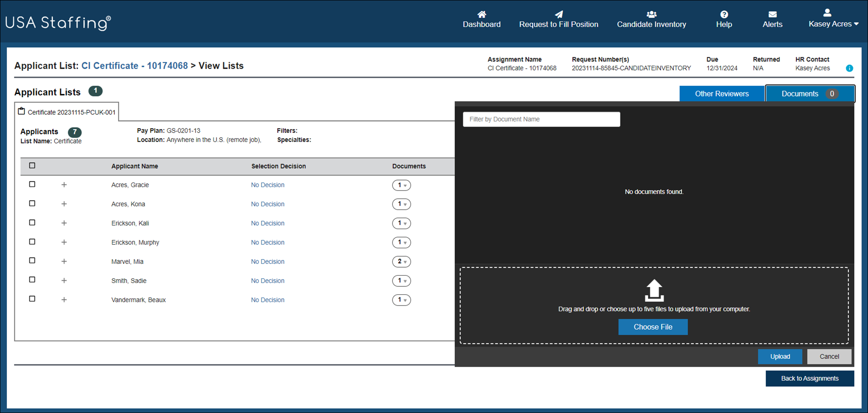Switch to the Other Reviewers tab

(x=721, y=94)
